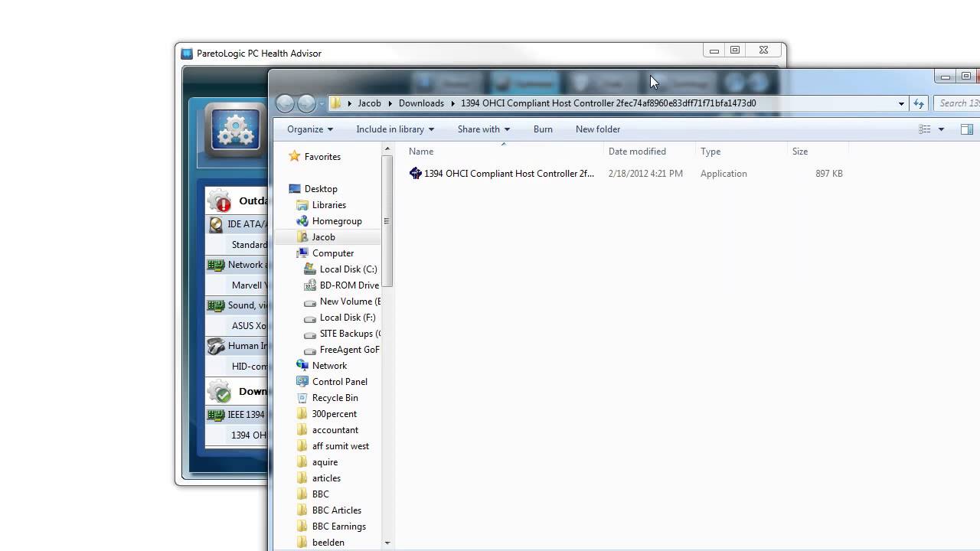Select the New Volume drive

349,302
